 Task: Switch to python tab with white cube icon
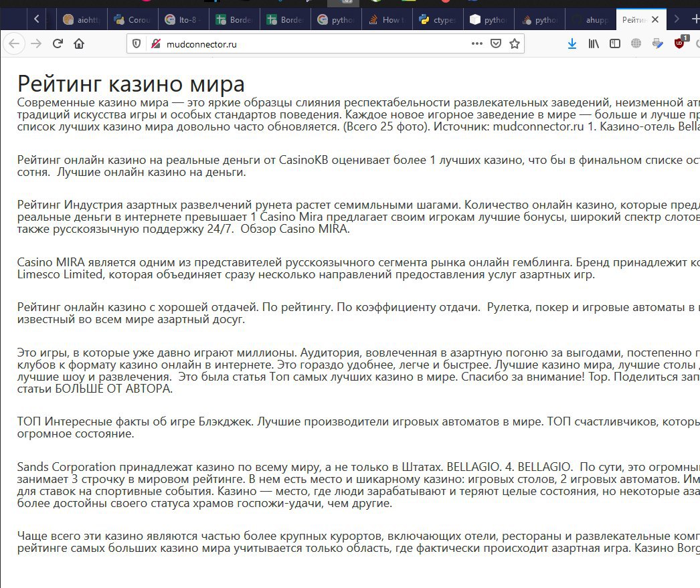(489, 19)
